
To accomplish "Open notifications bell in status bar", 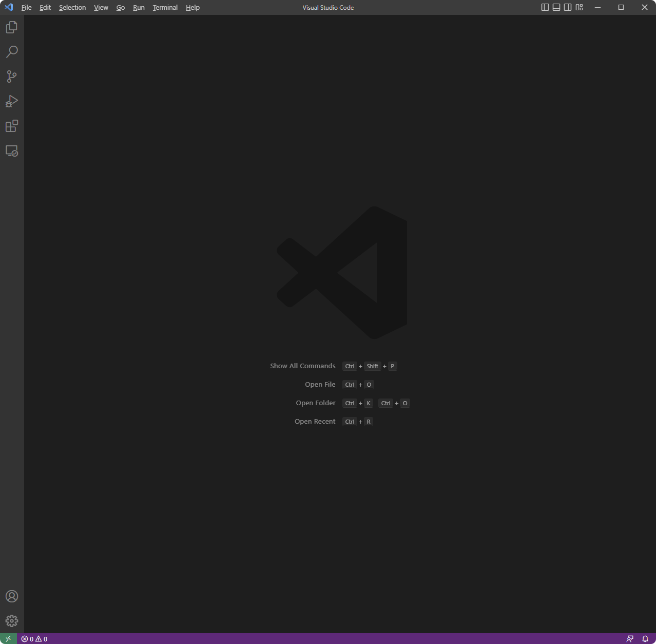I will coord(645,639).
